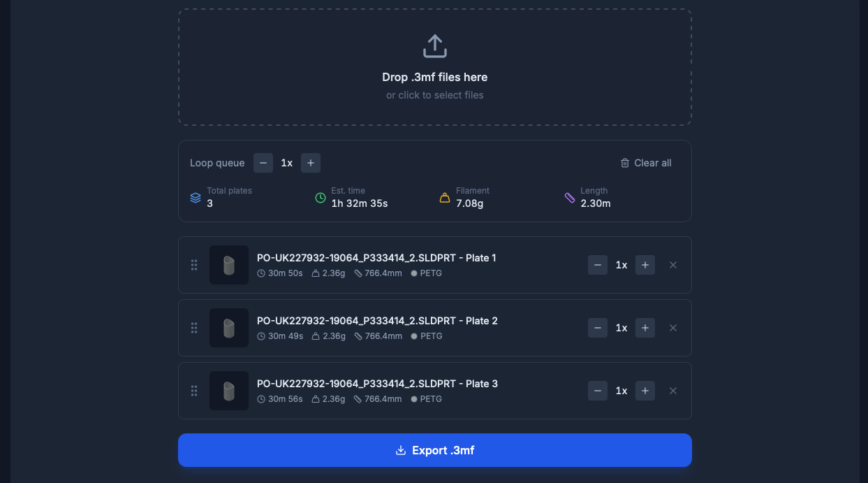The width and height of the screenshot is (868, 483).
Task: Remove Plate 3 from the queue
Action: tap(673, 391)
